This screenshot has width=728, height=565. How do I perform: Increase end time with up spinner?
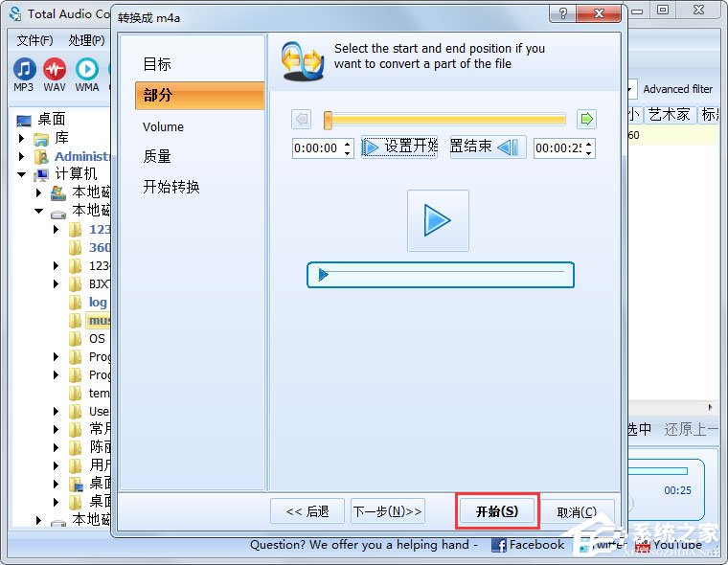(x=589, y=144)
